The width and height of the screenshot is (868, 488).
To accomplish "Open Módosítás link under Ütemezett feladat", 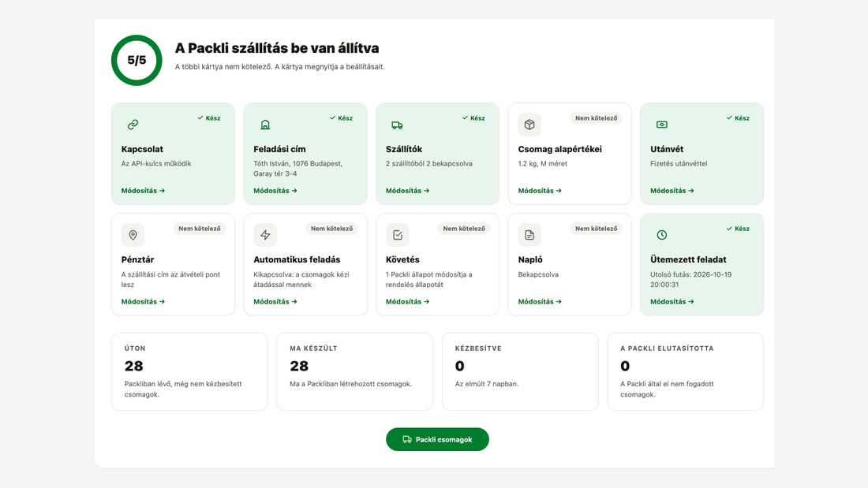I will 672,301.
